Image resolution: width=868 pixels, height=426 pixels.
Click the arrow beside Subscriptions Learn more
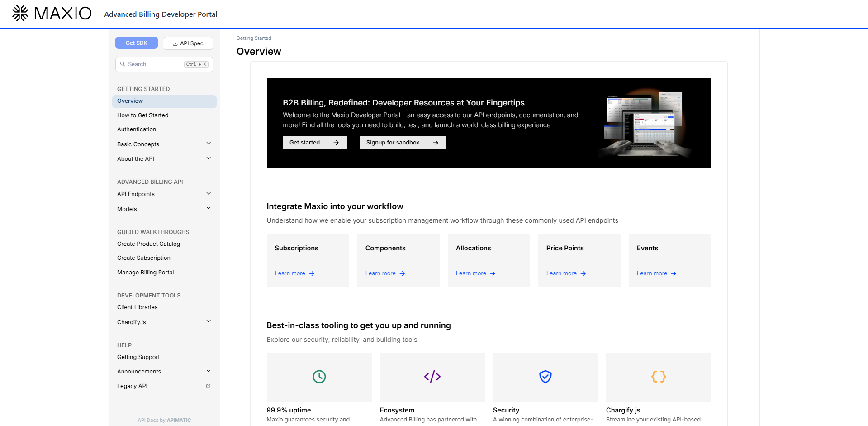[311, 273]
